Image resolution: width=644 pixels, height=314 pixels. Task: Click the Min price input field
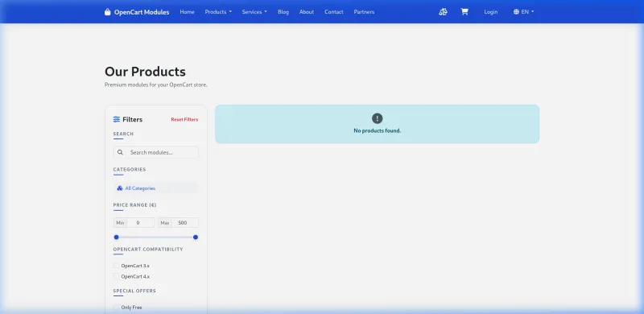[140, 223]
